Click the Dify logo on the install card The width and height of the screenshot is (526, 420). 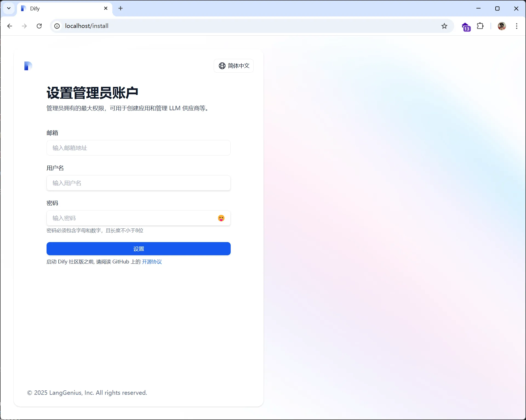(28, 66)
